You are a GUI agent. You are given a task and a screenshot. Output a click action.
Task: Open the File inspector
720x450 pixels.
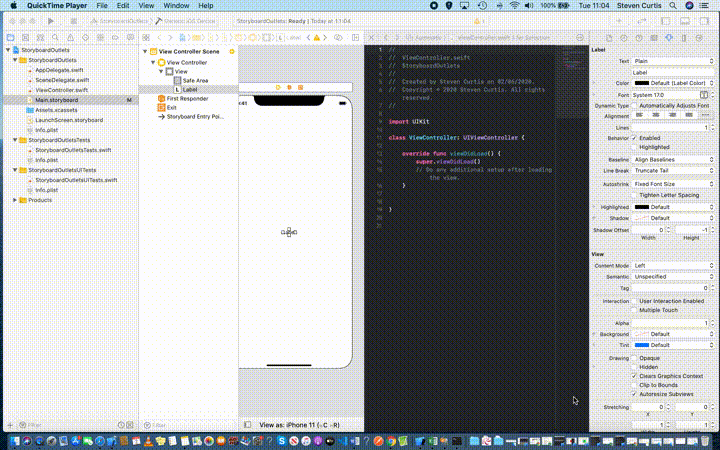point(609,38)
